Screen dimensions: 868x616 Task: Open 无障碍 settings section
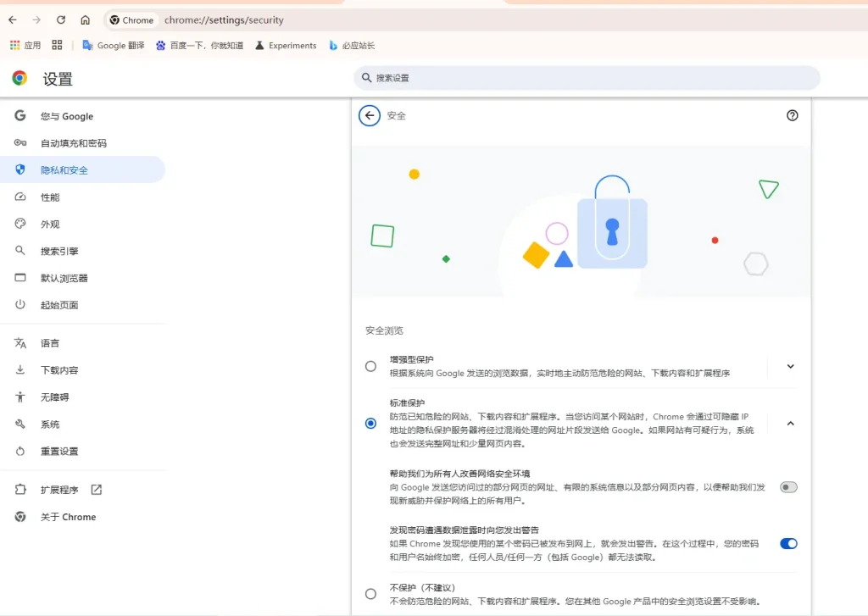point(83,397)
